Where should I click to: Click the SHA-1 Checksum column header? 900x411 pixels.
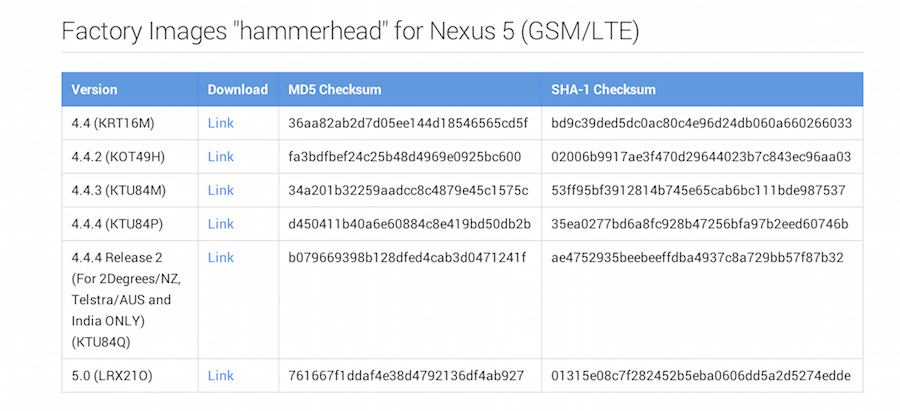[603, 90]
